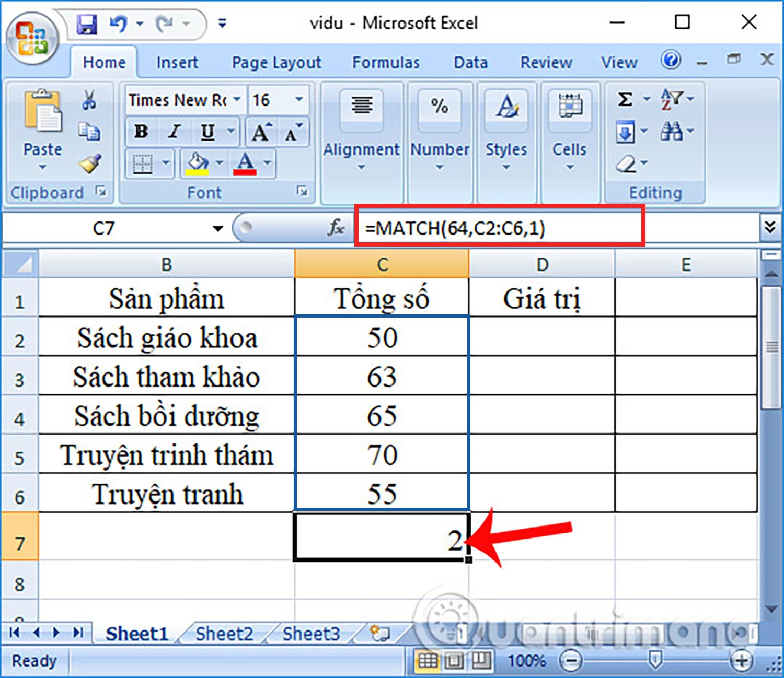Open Find & Select binoculars
This screenshot has width=784, height=678.
click(x=672, y=131)
